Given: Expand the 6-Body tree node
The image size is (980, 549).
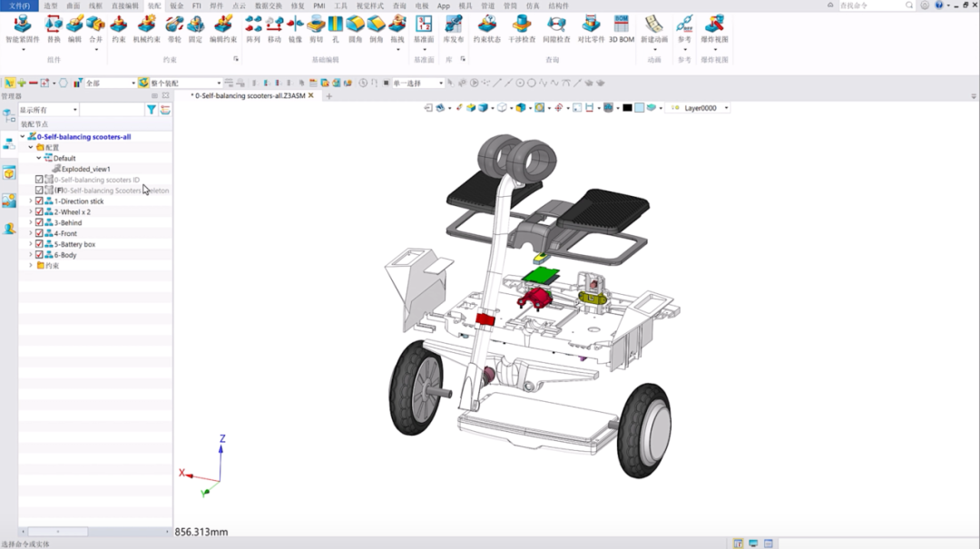Looking at the screenshot, I should (31, 254).
